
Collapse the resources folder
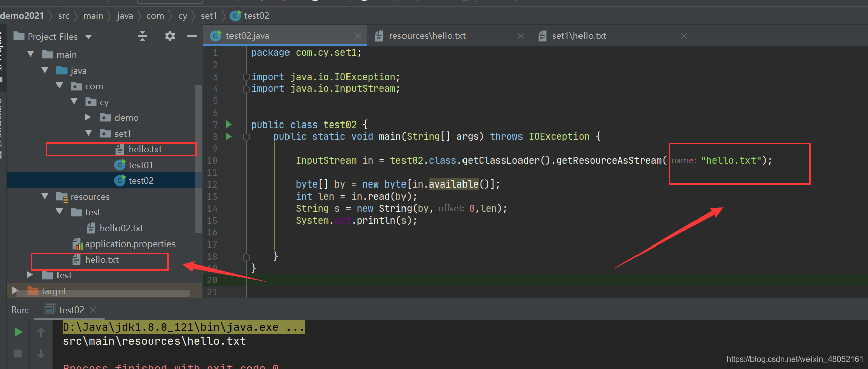coord(45,196)
